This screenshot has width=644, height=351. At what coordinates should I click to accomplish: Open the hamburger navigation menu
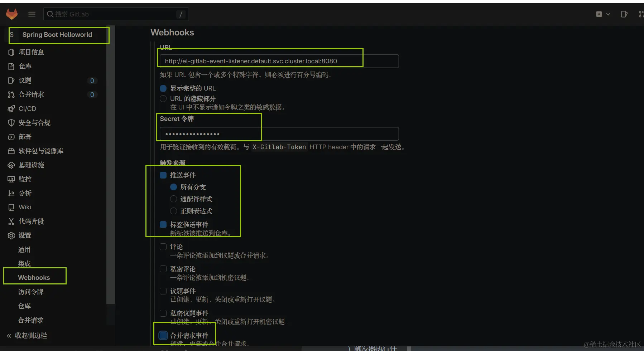(32, 14)
